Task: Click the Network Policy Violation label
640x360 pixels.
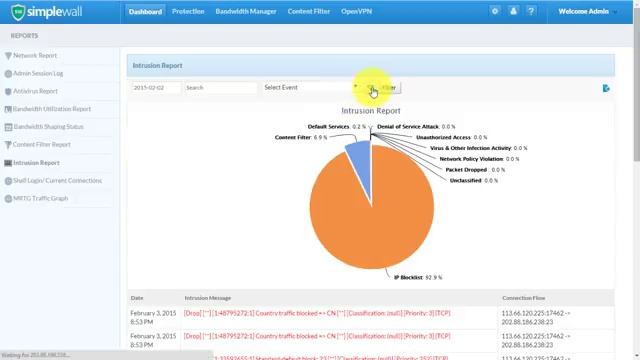Action: (x=479, y=159)
